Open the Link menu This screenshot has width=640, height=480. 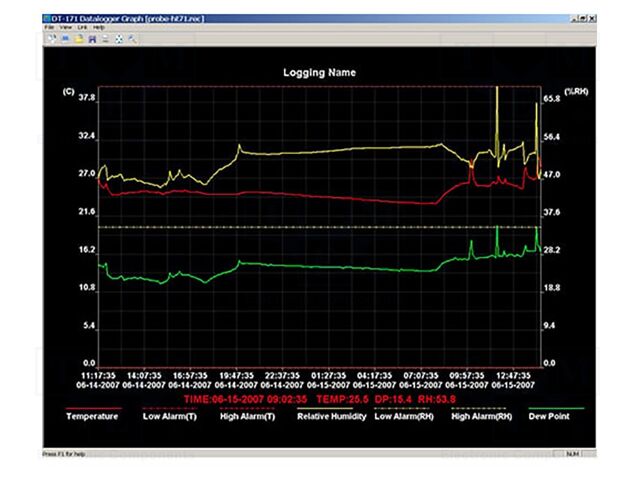click(x=82, y=27)
